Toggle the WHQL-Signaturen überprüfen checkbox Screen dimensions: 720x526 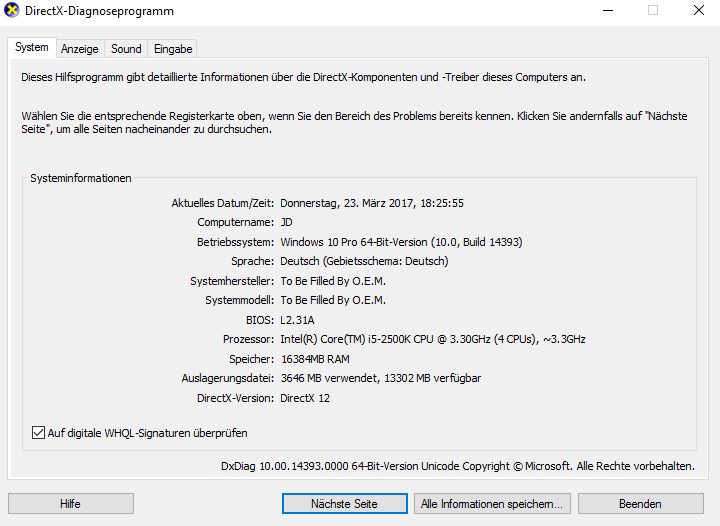click(x=38, y=432)
